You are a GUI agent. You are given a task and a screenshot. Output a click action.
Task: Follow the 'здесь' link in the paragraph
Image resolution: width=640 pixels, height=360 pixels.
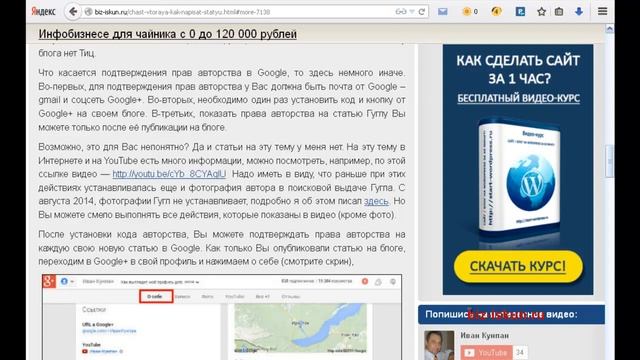(x=376, y=201)
